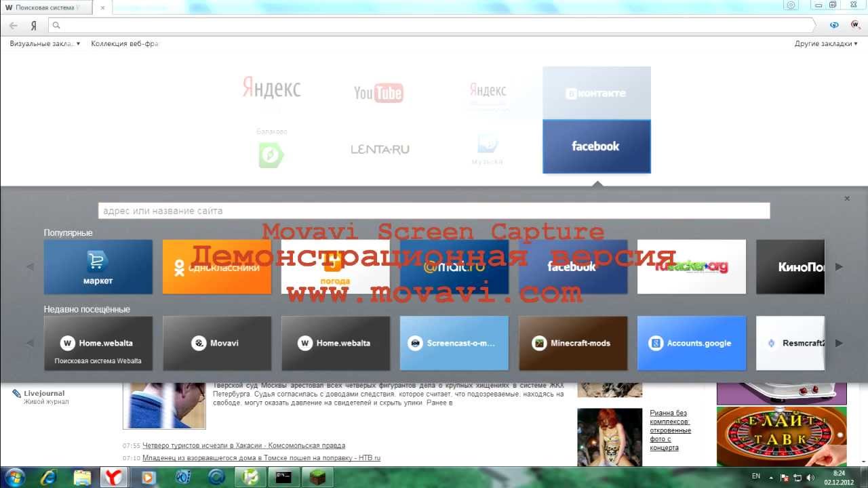This screenshot has height=488, width=868.
Task: Open Младенец из взорвавшегося дома headline
Action: 261,457
